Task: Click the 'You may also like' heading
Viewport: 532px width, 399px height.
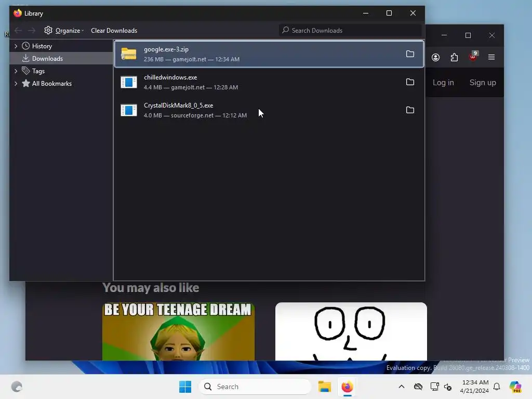Action: [151, 288]
